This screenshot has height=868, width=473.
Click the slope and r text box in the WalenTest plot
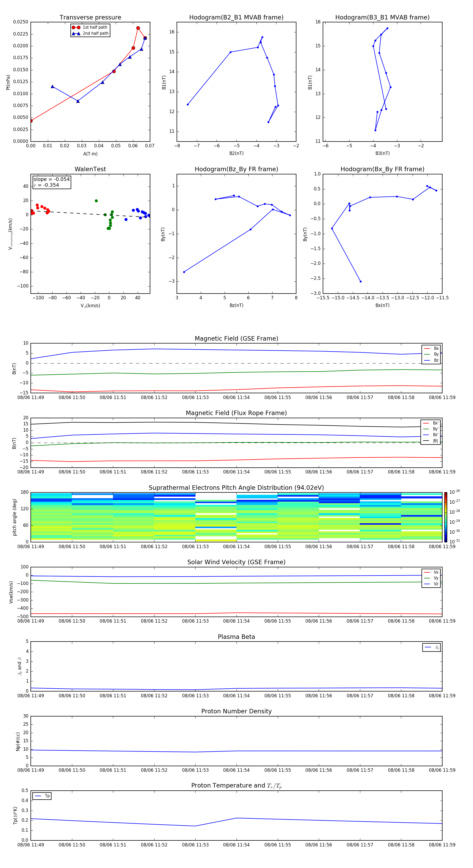tap(52, 182)
